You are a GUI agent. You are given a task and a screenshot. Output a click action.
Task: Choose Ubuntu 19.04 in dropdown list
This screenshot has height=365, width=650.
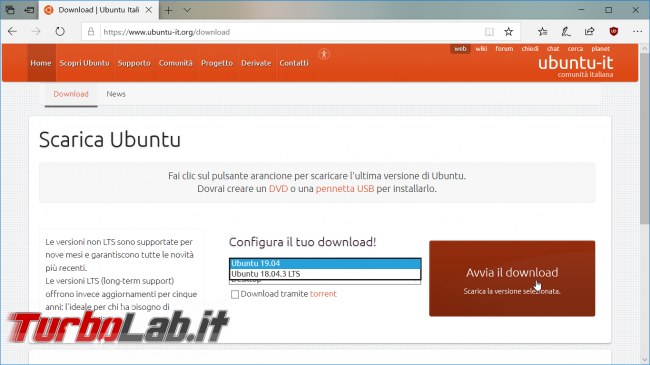(325, 263)
